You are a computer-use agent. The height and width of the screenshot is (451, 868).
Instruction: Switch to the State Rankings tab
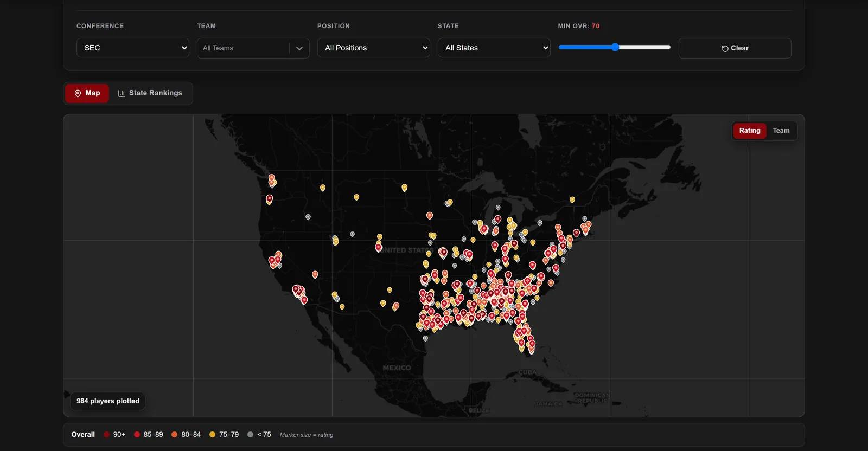tap(150, 93)
